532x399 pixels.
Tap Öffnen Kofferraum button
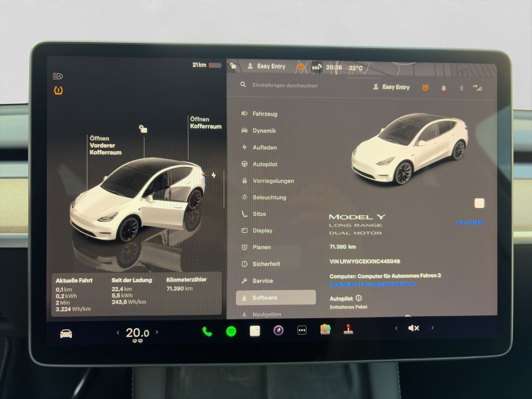click(x=205, y=123)
